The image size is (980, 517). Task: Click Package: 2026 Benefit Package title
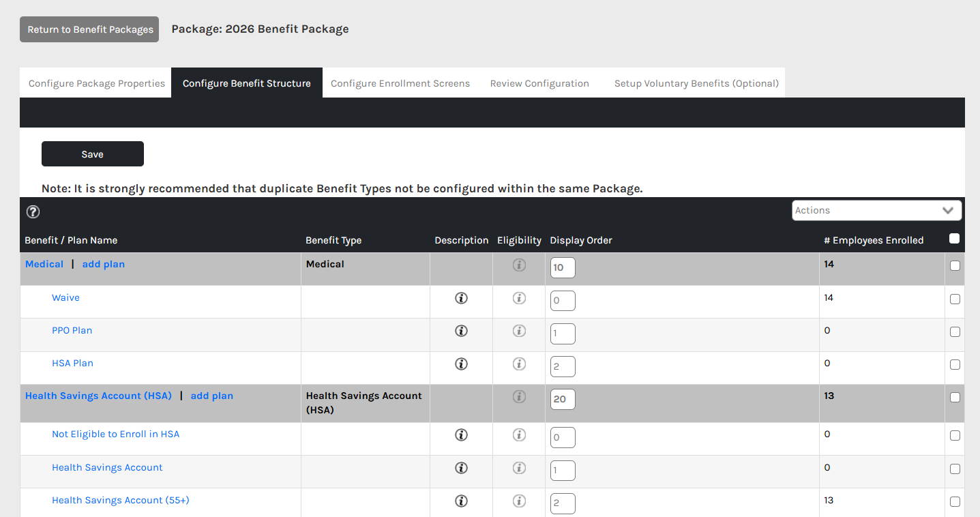point(260,29)
